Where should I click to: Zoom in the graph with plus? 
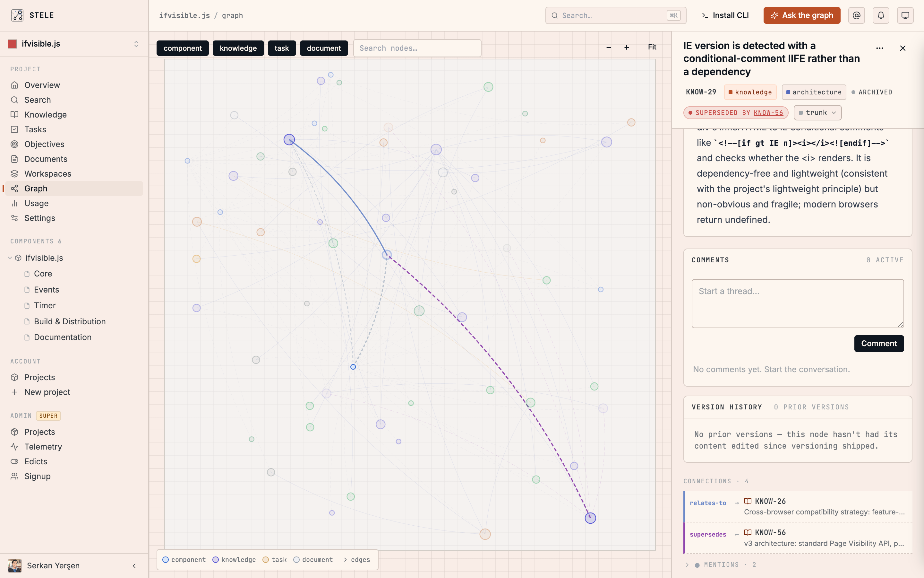[x=627, y=48]
